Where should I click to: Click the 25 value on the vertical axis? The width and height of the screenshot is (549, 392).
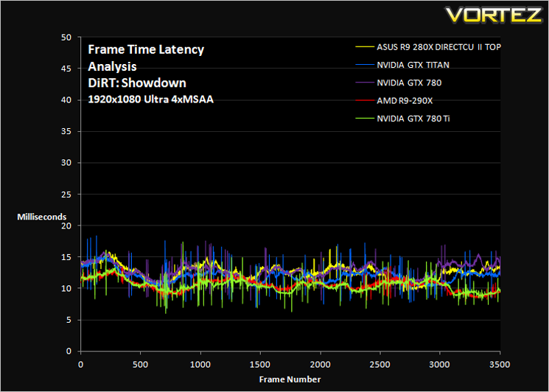(x=66, y=195)
